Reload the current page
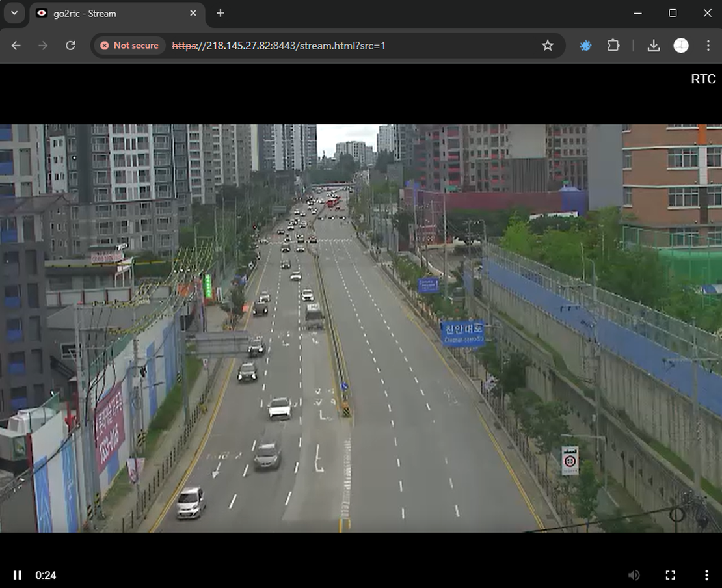This screenshot has height=588, width=722. (x=71, y=46)
